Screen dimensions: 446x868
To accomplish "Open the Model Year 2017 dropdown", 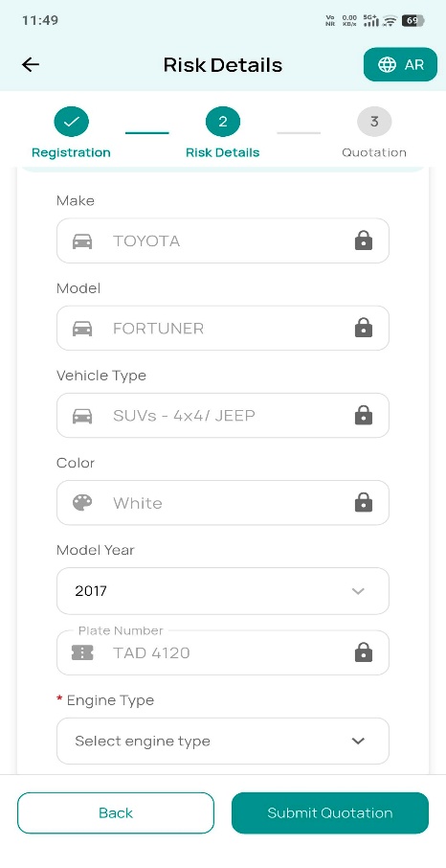I will pos(223,591).
